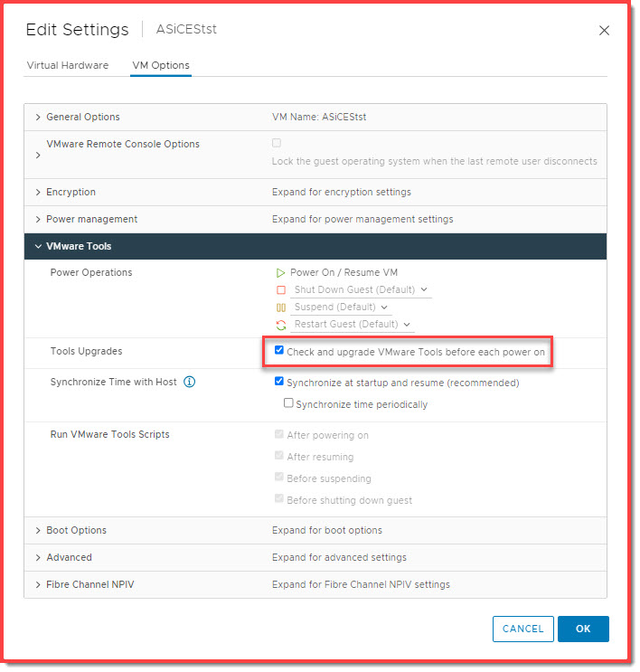
Task: Switch to the Virtual Hardware tab
Action: coord(68,65)
